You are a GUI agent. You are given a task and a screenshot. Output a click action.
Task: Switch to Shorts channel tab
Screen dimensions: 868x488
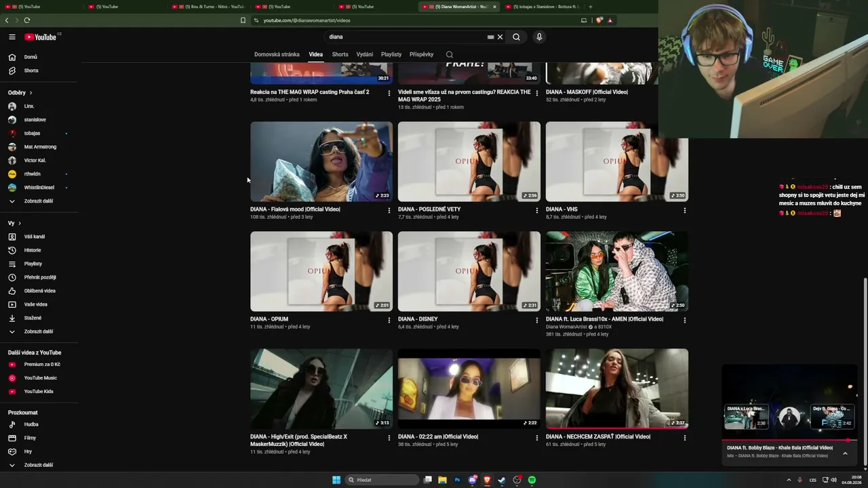point(340,54)
